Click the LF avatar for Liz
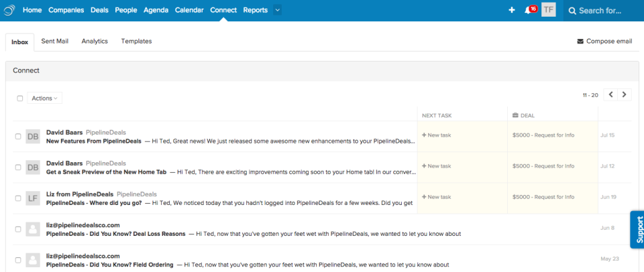This screenshot has width=644, height=272. coord(33,198)
